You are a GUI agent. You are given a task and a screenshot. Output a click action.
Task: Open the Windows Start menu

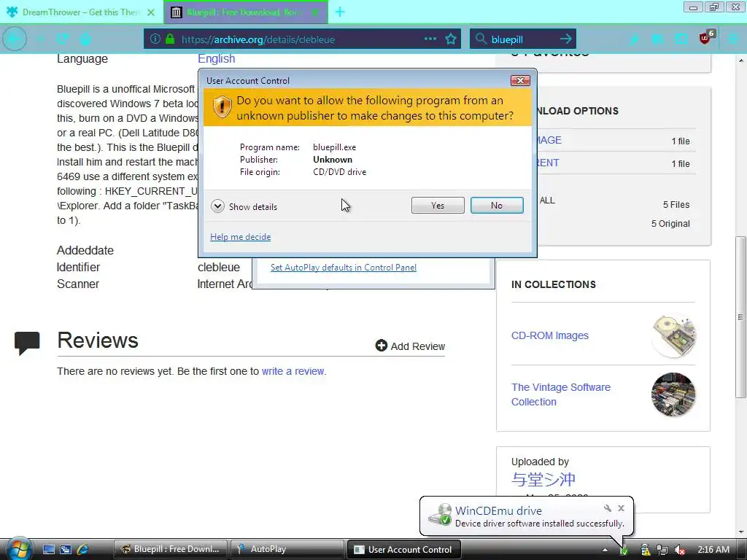(18, 548)
